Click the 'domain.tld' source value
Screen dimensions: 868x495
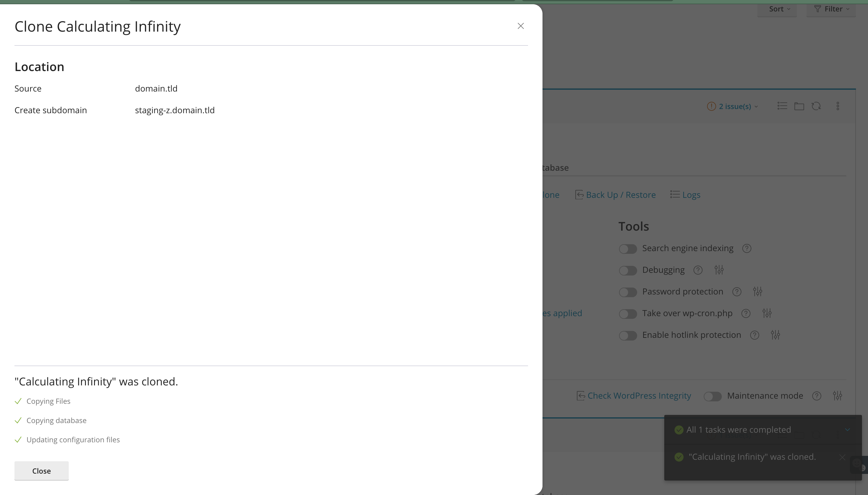click(x=156, y=89)
